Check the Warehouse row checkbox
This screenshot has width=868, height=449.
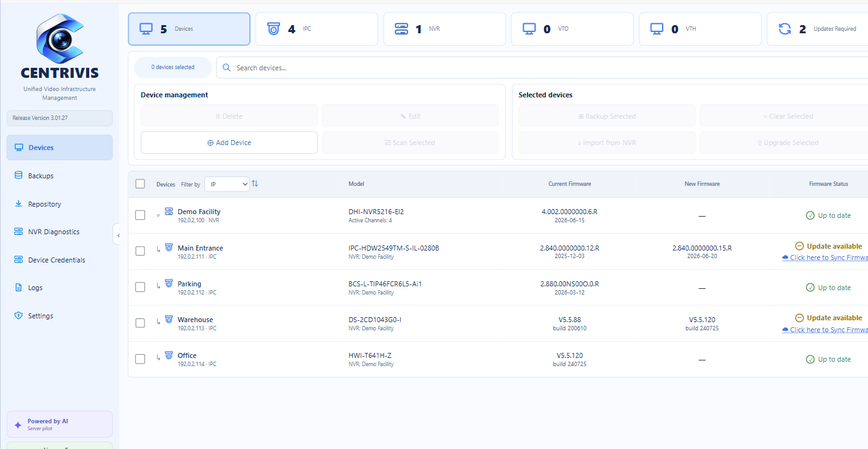pyautogui.click(x=140, y=323)
